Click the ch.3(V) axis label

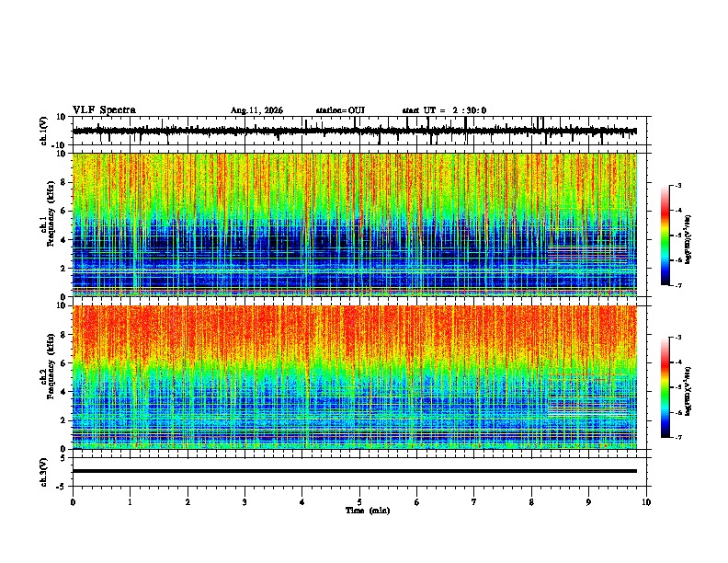(x=44, y=473)
